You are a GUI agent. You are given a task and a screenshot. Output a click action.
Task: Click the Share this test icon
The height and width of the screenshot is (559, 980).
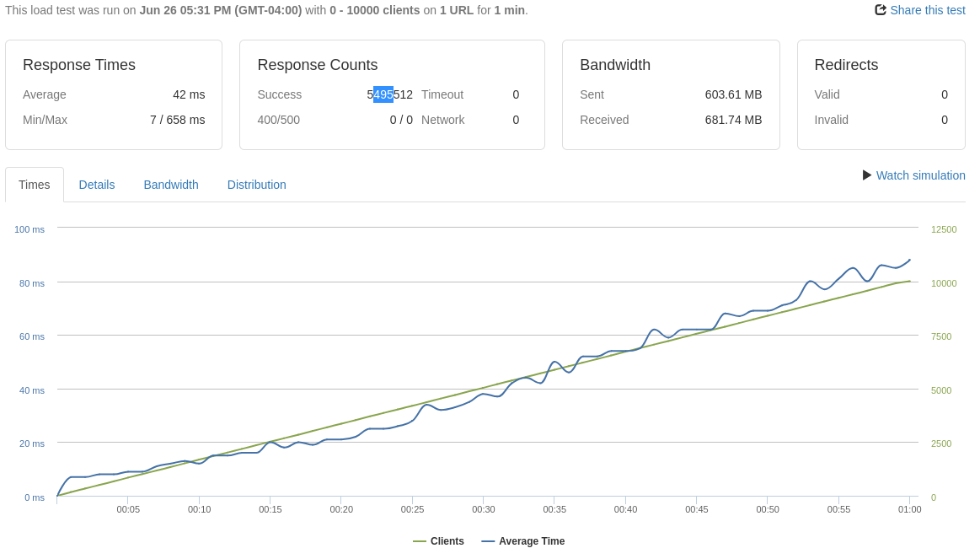tap(881, 10)
